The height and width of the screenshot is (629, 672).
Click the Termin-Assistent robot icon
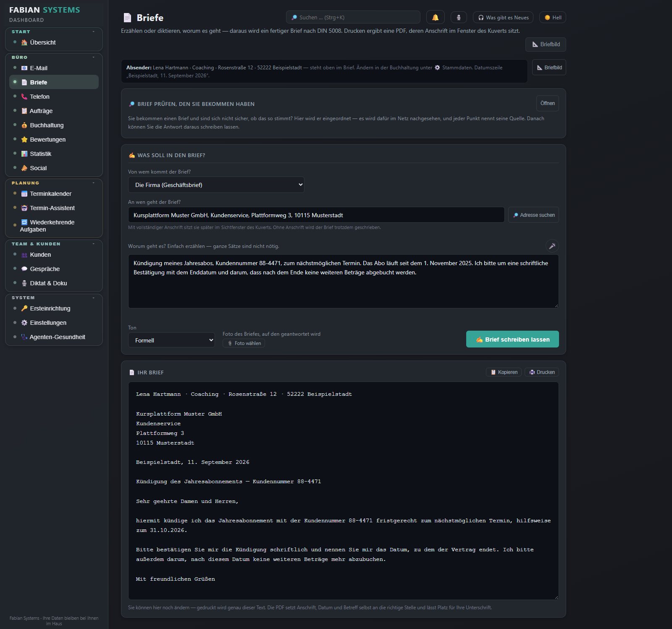24,208
